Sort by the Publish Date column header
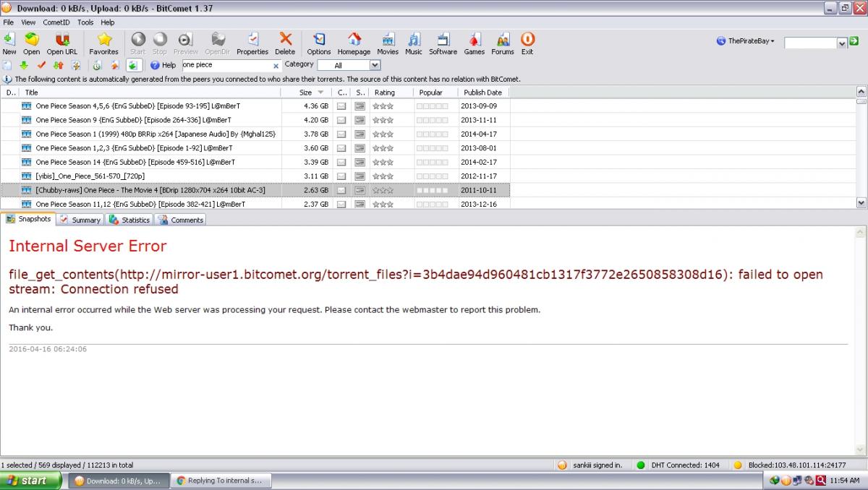 [x=484, y=93]
